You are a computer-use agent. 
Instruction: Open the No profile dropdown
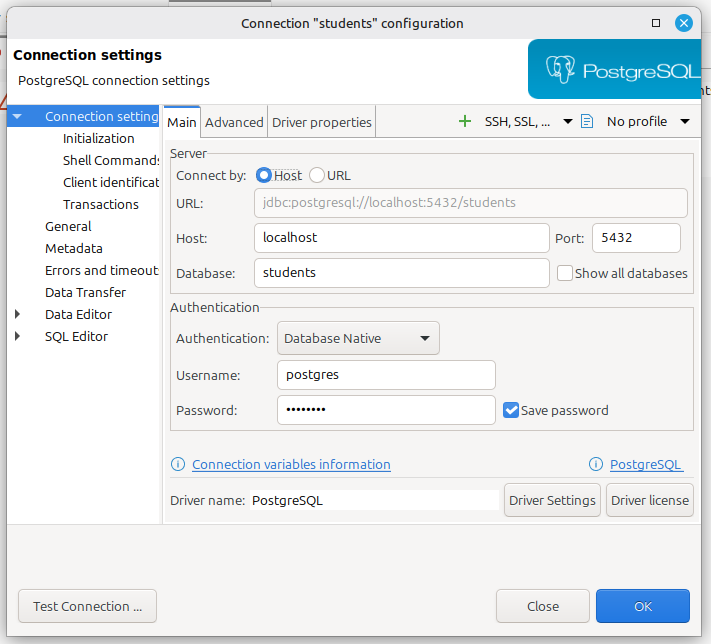point(648,122)
